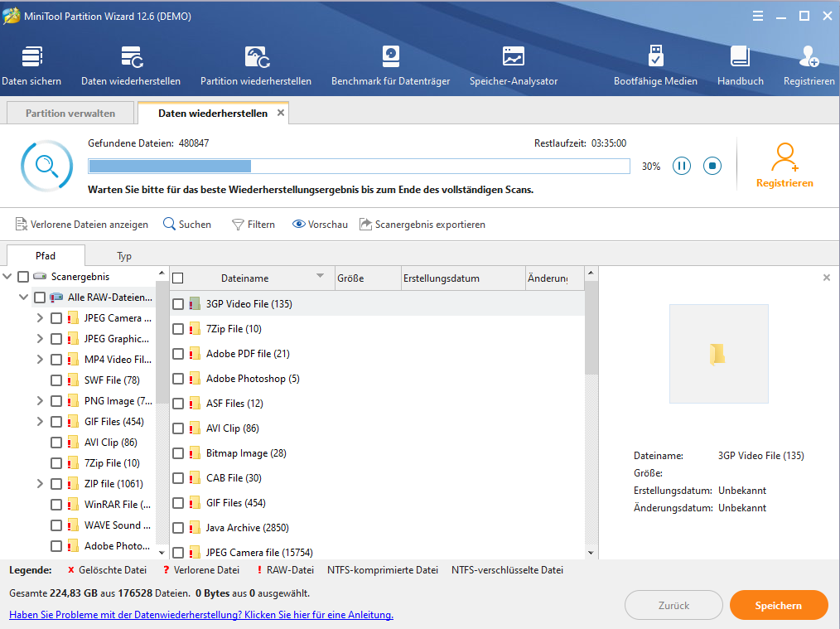Open Speicher-Analysator
This screenshot has height=629, width=840.
coord(514,66)
